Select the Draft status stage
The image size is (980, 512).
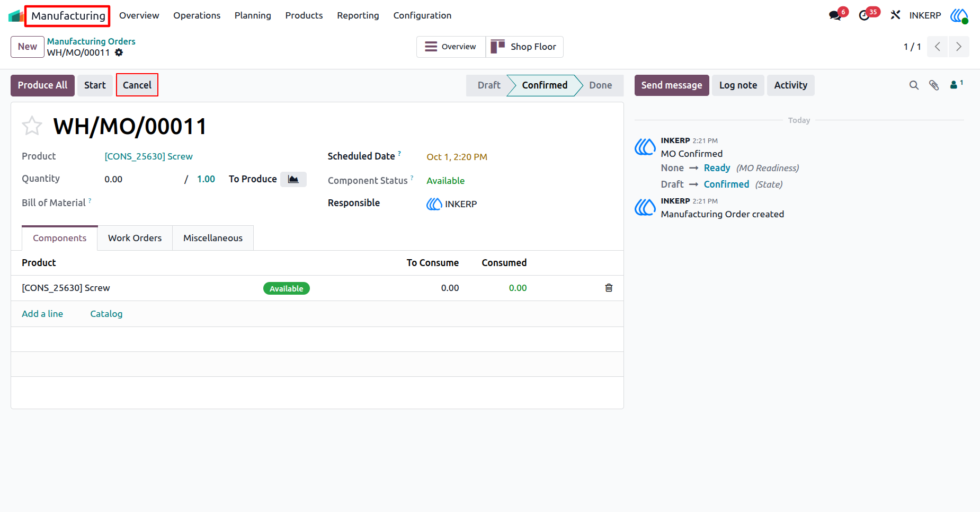click(488, 85)
